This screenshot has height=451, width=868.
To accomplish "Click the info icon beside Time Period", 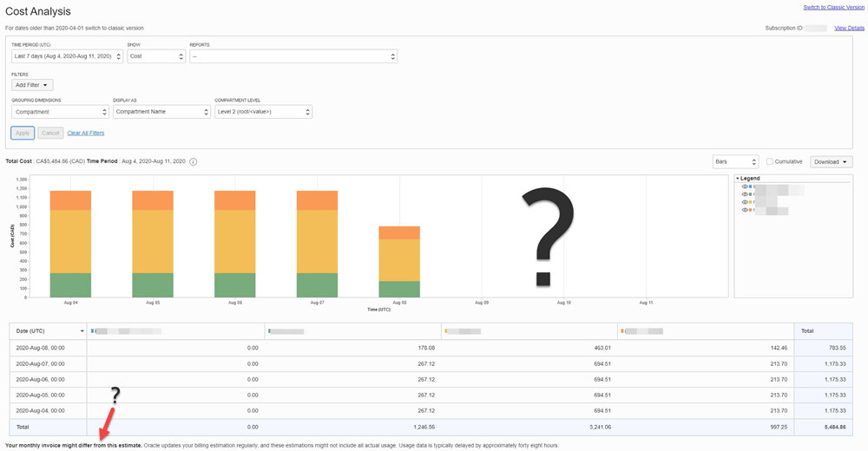I will 193,161.
